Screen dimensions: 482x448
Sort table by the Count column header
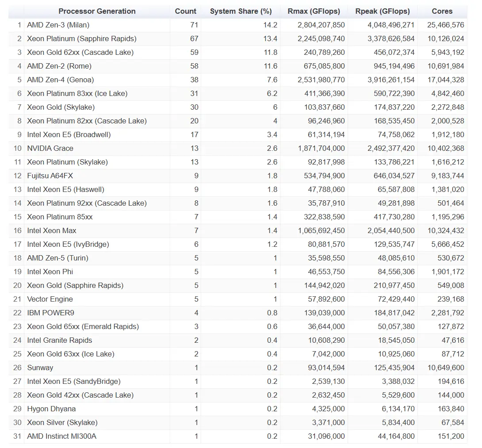click(185, 11)
